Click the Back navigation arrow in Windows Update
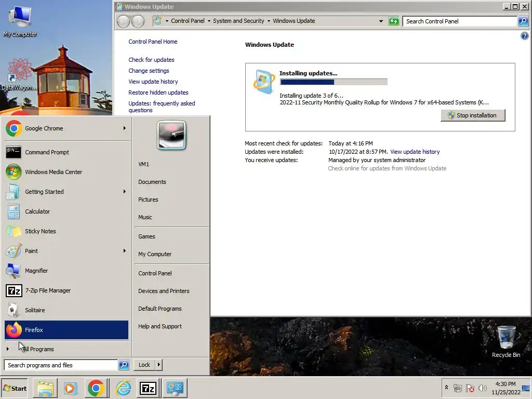Viewport: 532px width, 399px height. (124, 21)
